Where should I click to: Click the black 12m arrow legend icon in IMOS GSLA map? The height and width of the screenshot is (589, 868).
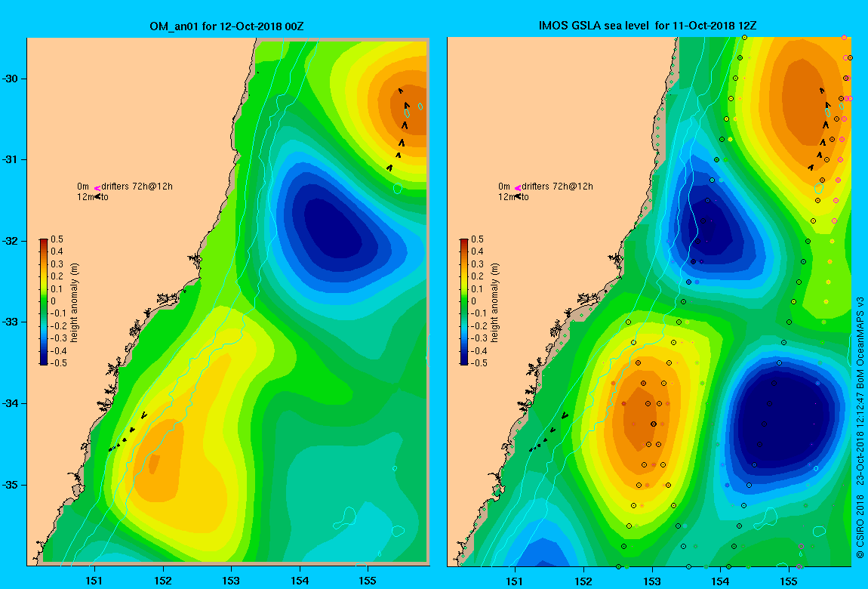(x=518, y=196)
